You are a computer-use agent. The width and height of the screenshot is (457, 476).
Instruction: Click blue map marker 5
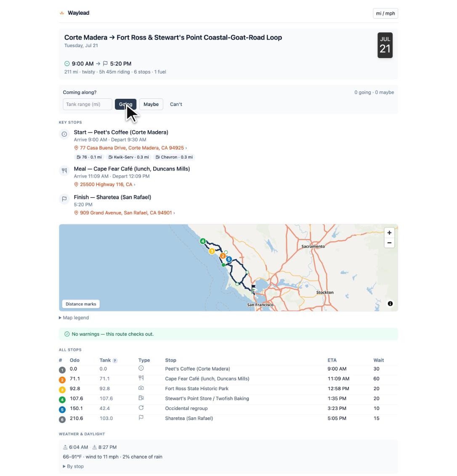tap(229, 259)
